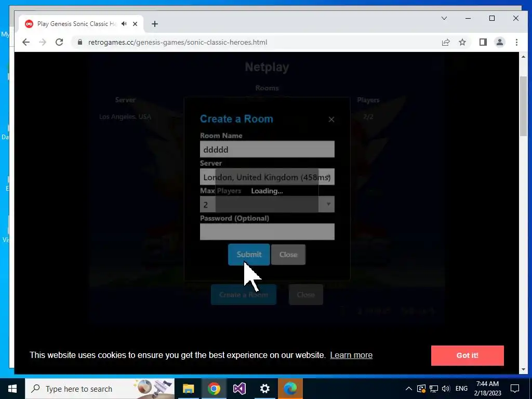Click Close button next to Submit

(x=288, y=255)
